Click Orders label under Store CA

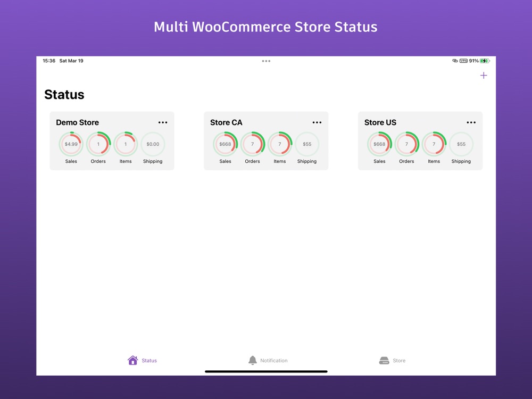(252, 161)
